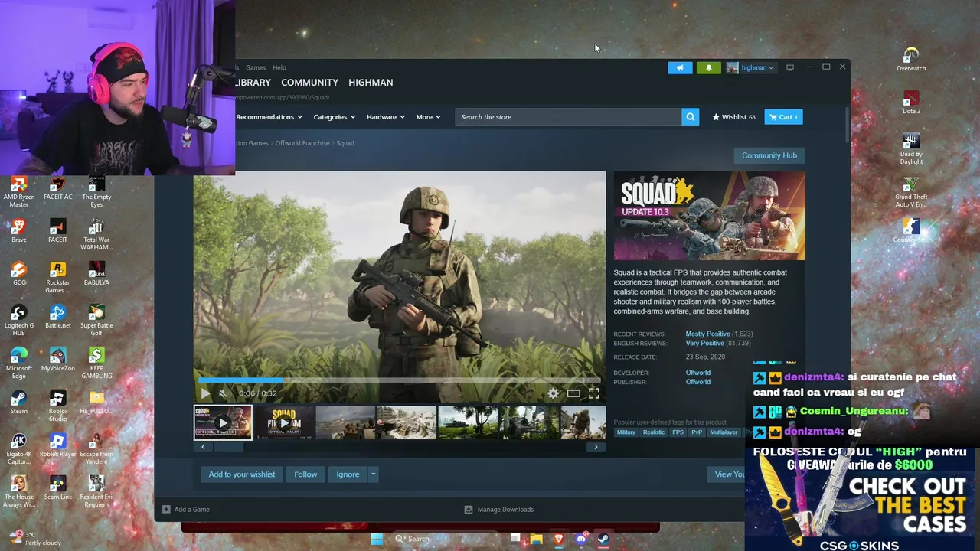Click Mostly Positive recent reviews link
The height and width of the screenshot is (551, 980).
point(707,334)
